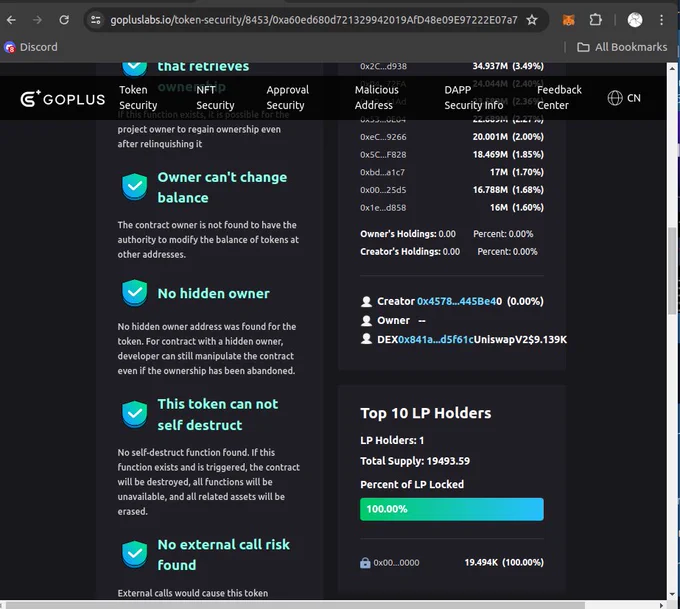Open the All Bookmarks folder

tap(622, 47)
